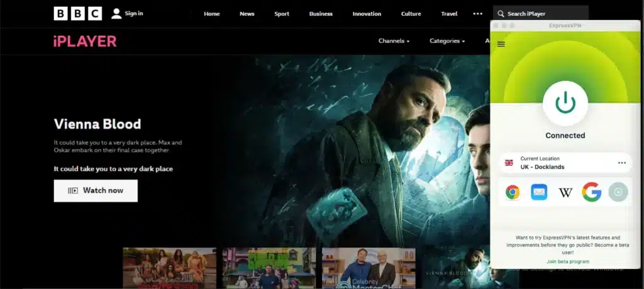The width and height of the screenshot is (644, 289).
Task: Open Chrome shortcut in ExpressVPN
Action: [513, 192]
